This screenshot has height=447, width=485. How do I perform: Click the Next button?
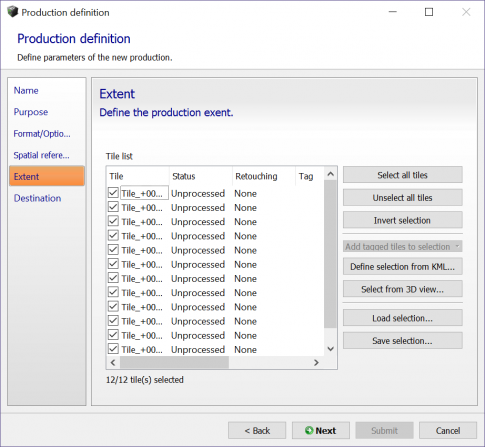[321, 430]
